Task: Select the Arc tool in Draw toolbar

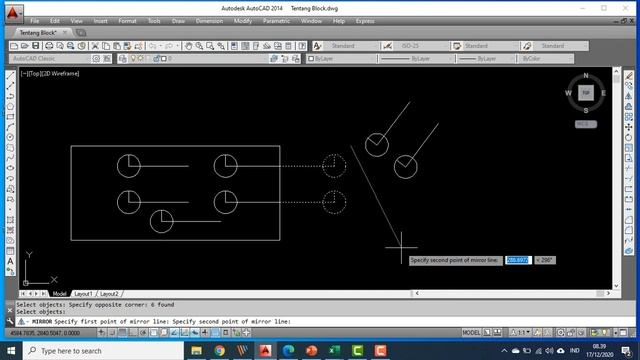Action: pos(10,127)
